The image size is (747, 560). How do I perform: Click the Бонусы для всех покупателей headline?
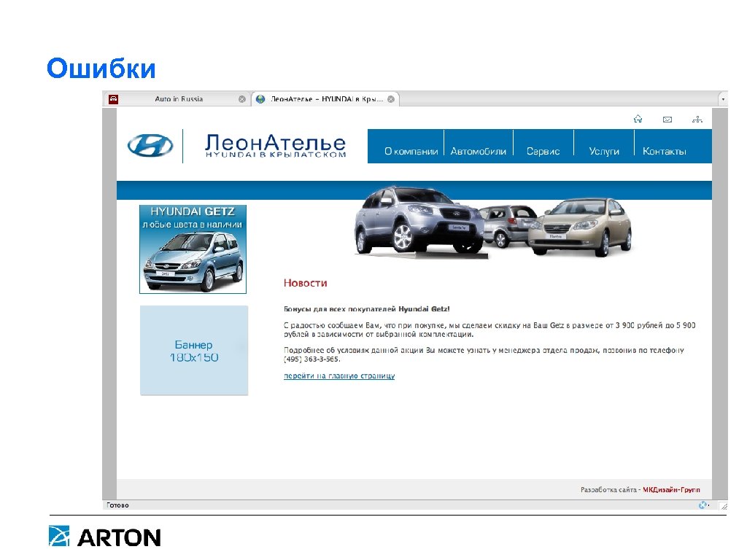click(367, 309)
